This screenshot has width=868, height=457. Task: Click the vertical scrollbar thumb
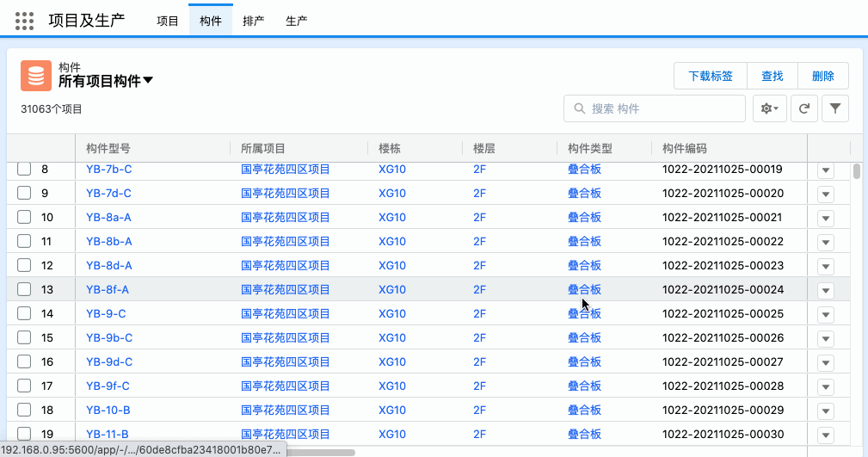click(x=856, y=171)
